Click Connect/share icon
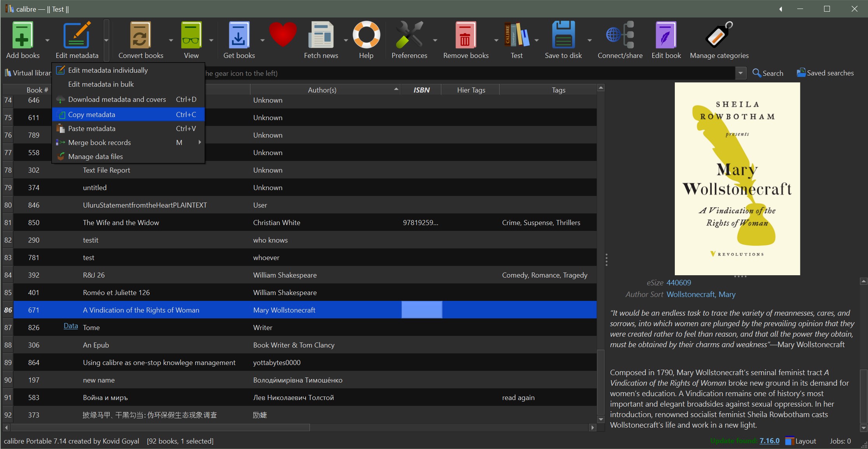 (620, 36)
